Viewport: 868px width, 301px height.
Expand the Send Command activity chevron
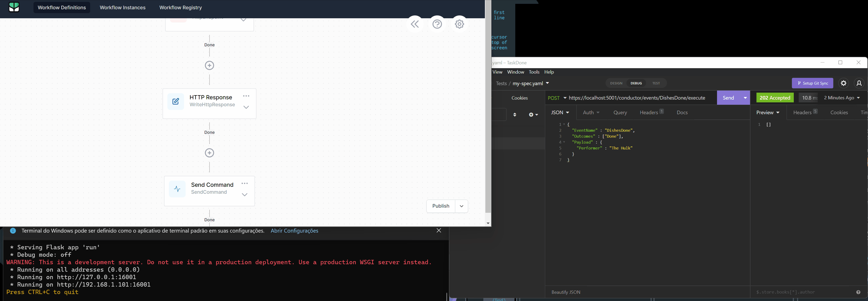[x=245, y=195]
